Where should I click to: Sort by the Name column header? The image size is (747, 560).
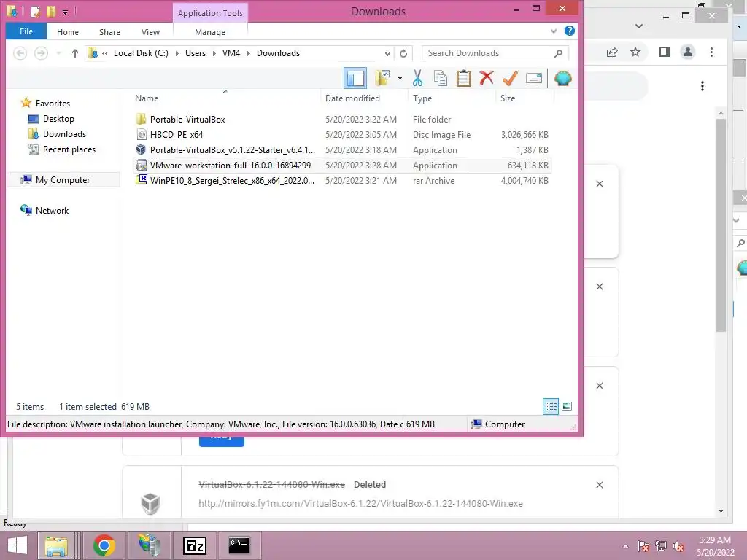point(147,98)
